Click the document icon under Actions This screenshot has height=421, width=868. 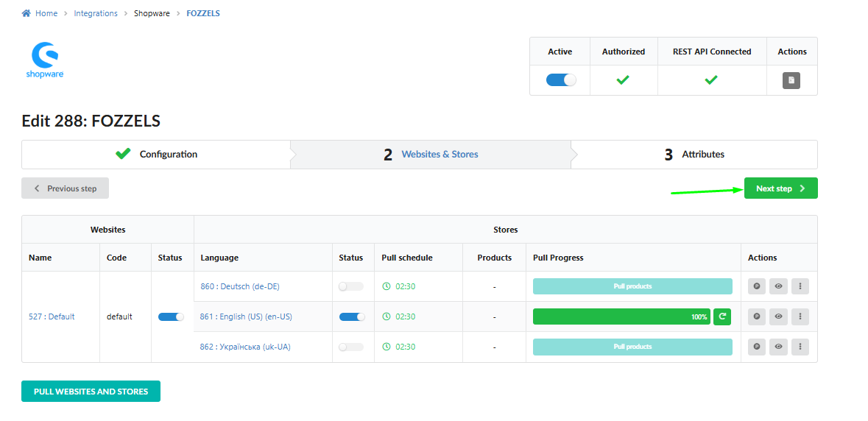[x=791, y=80]
